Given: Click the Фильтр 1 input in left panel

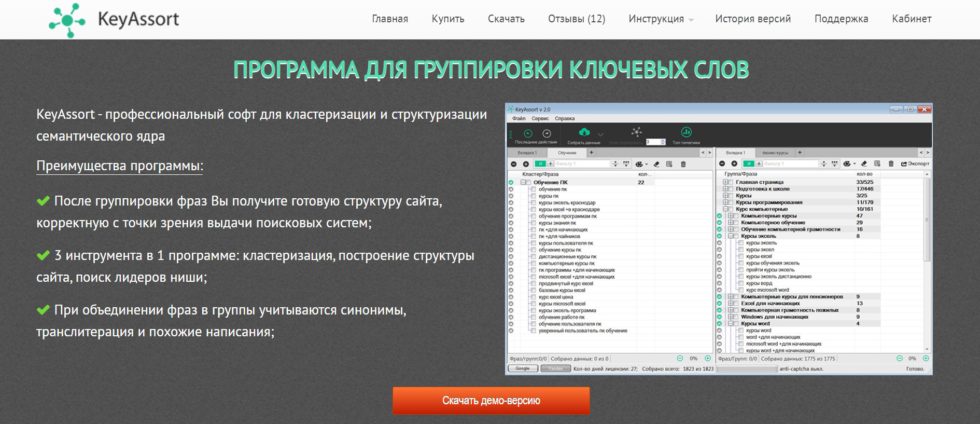Looking at the screenshot, I should pyautogui.click(x=582, y=164).
